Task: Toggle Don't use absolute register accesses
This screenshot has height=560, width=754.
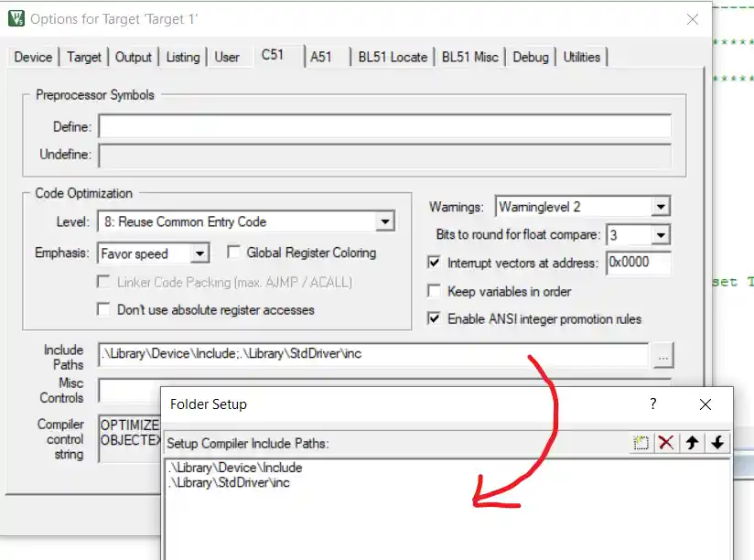Action: (x=104, y=310)
